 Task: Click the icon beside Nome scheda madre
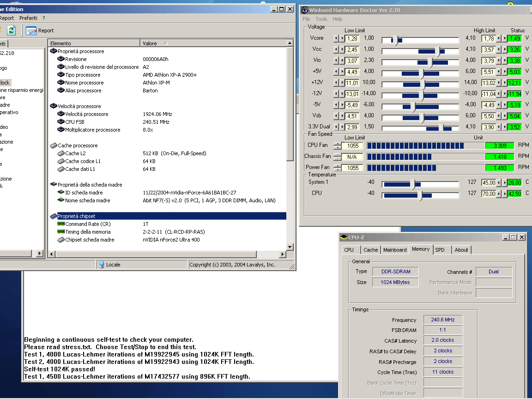click(x=61, y=200)
